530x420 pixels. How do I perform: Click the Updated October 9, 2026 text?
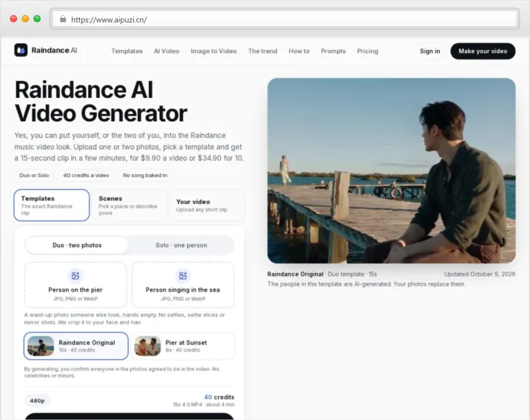tap(480, 274)
